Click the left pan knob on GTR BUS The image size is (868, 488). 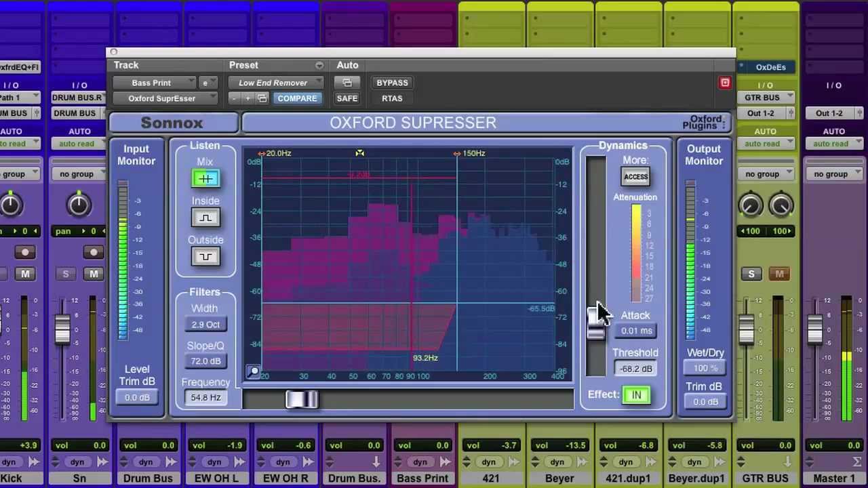[x=750, y=205]
